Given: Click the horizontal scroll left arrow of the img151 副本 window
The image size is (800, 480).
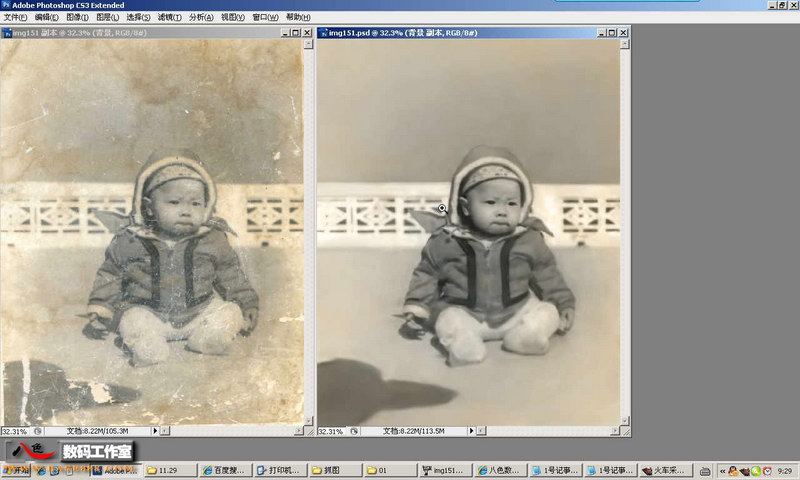Looking at the screenshot, I should pyautogui.click(x=165, y=431).
